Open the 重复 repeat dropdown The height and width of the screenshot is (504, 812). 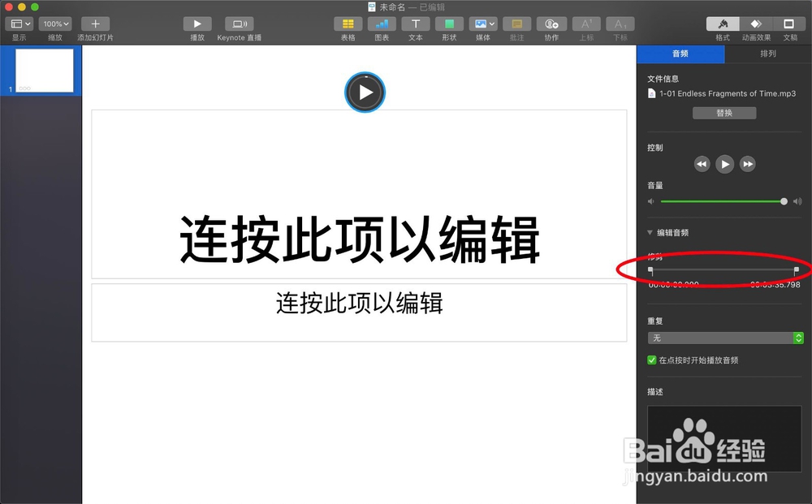coord(723,338)
